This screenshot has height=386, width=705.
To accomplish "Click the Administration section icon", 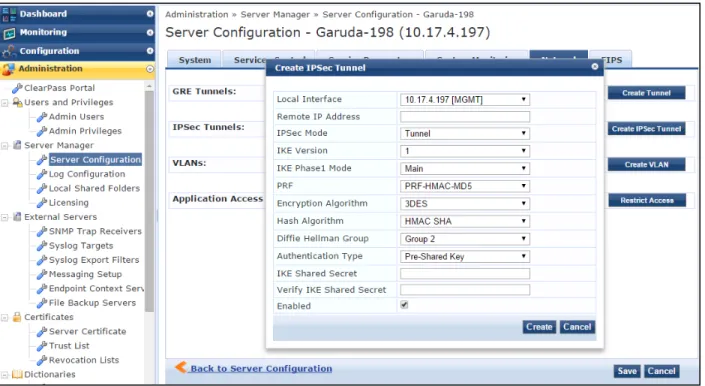I will 8,69.
